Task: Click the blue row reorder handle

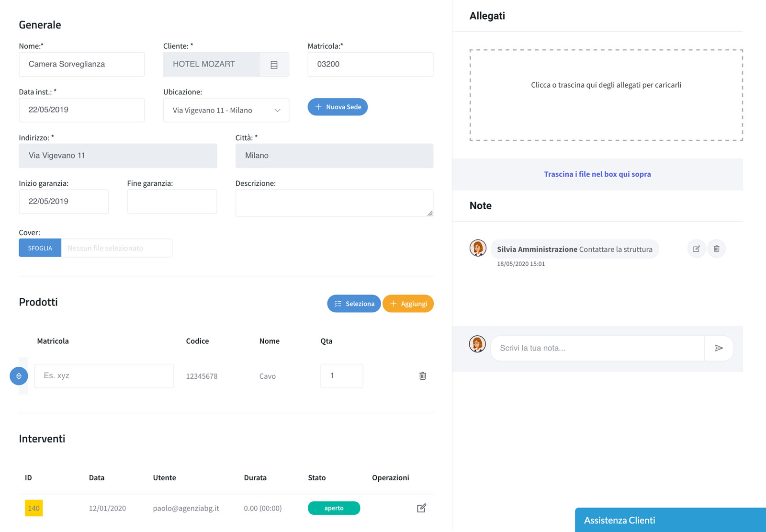Action: pyautogui.click(x=19, y=376)
